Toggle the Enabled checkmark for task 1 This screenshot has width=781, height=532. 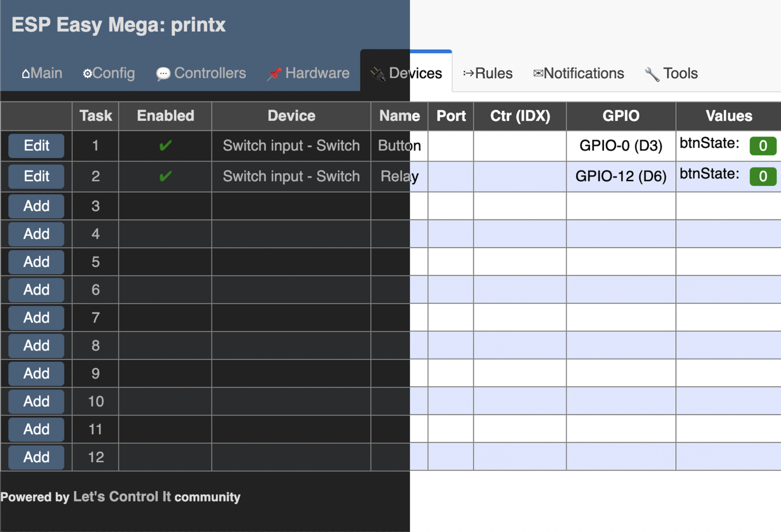click(x=165, y=146)
